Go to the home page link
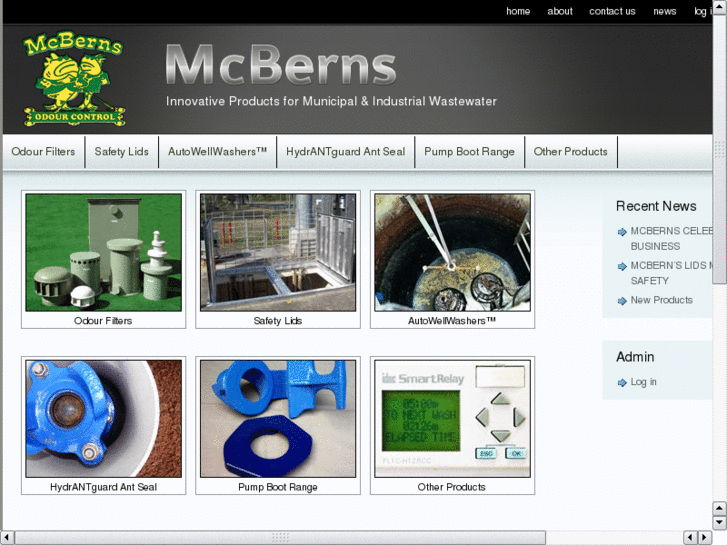Screen dimensions: 727x545 coord(518,11)
